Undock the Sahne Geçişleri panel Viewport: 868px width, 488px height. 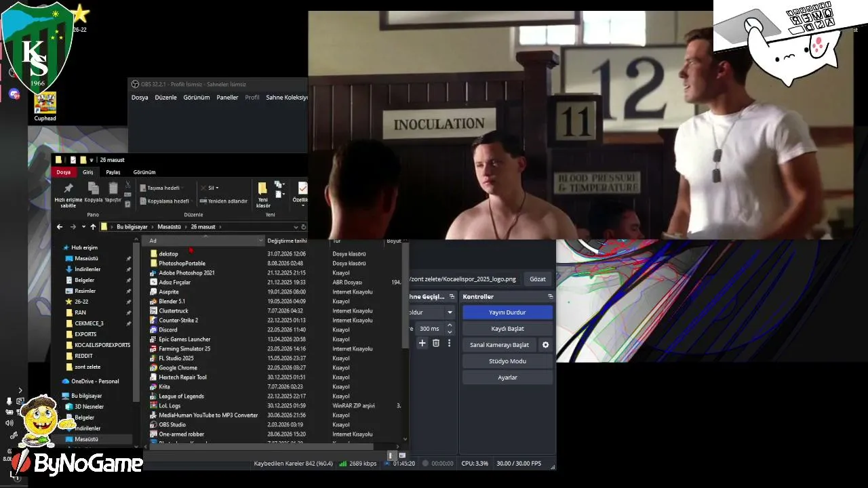[452, 297]
